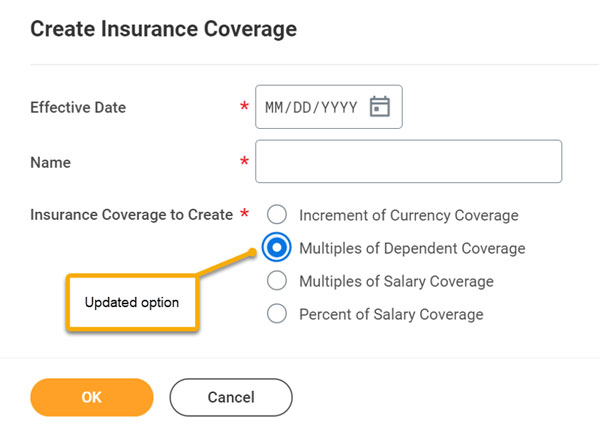Choose Multiples of Salary Coverage radio button
The image size is (600, 433).
(277, 281)
